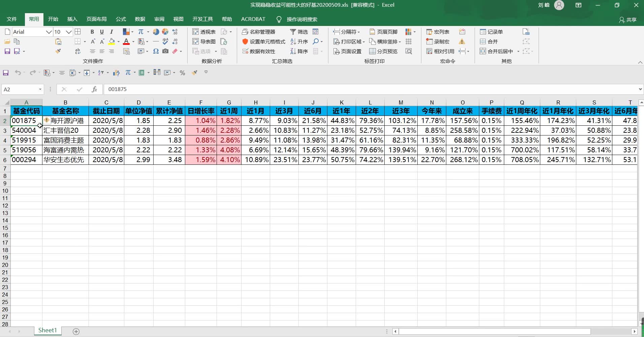Click 分页预览 page break preview
644x337 pixels.
(x=383, y=51)
